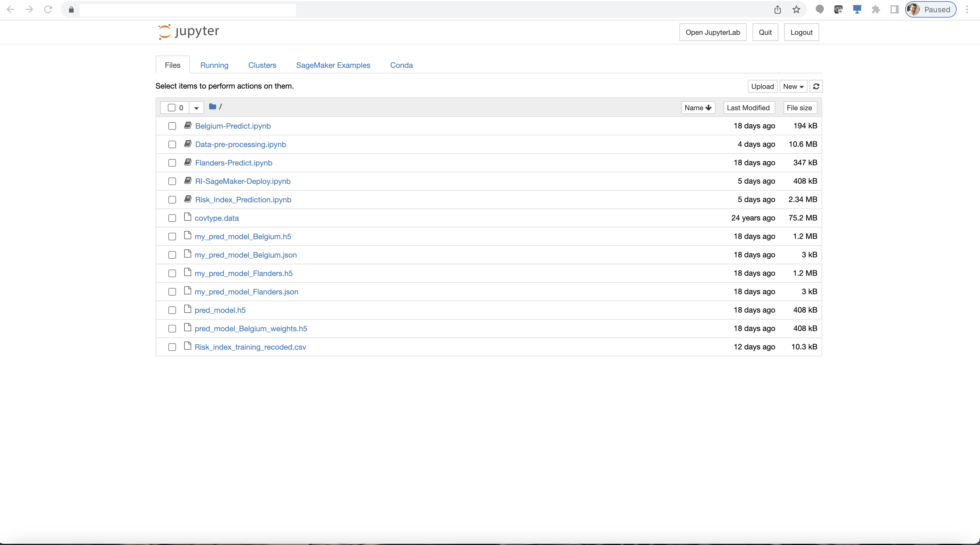Select checkbox for Flanders-Predict.ipynb

pyautogui.click(x=172, y=163)
